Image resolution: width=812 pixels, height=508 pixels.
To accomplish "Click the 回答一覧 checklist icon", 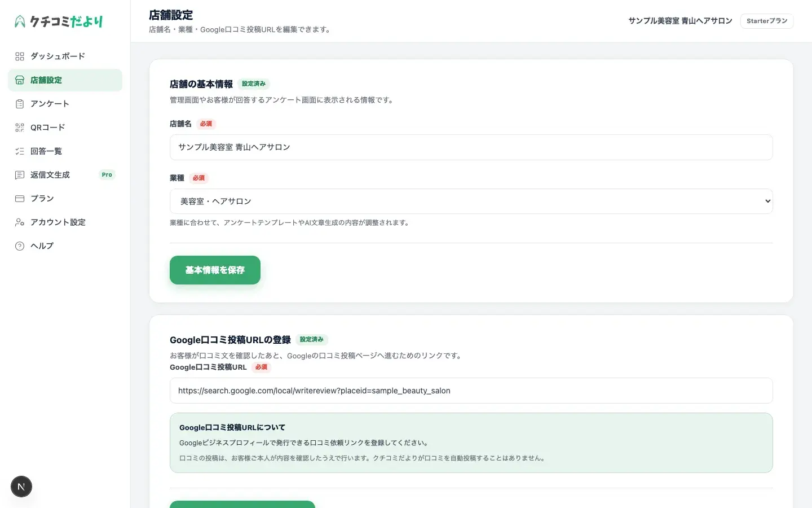I will coord(20,151).
